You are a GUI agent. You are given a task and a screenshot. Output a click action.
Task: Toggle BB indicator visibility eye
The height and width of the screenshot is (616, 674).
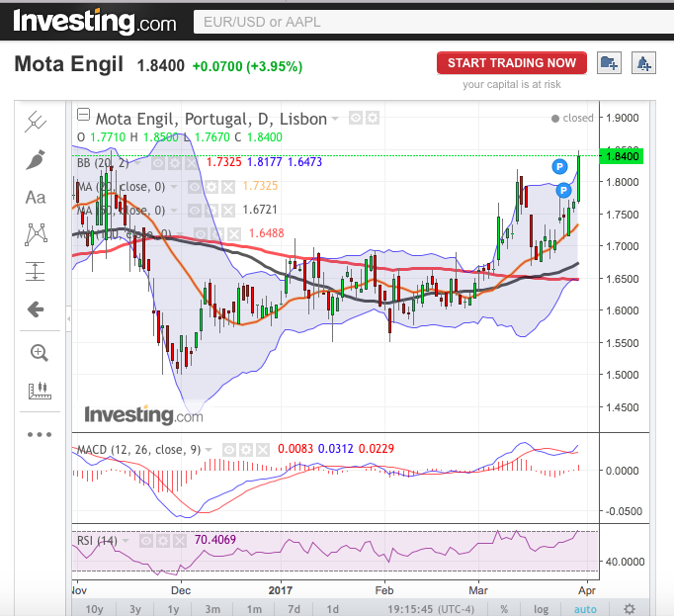(157, 163)
